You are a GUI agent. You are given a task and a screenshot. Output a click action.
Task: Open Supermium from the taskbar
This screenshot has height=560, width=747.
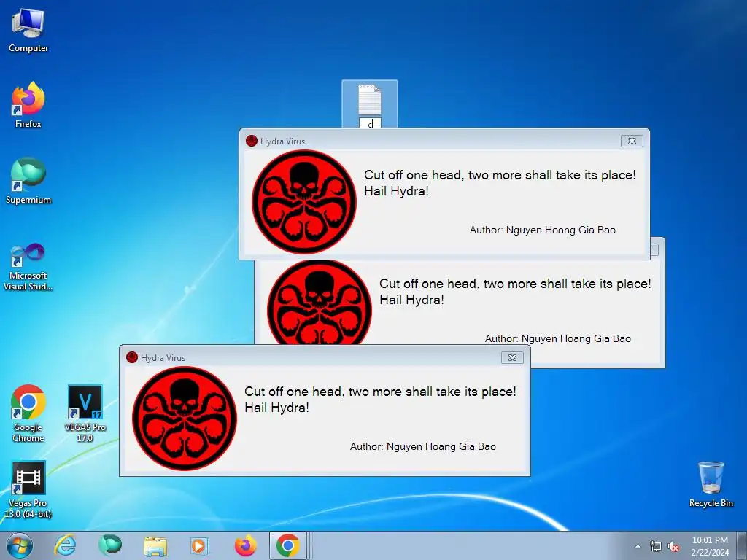(110, 545)
